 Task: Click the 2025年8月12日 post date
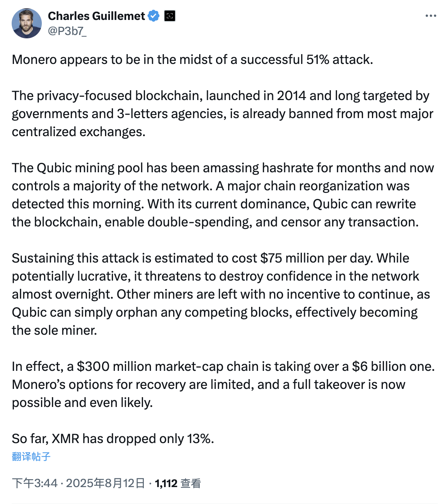(106, 483)
